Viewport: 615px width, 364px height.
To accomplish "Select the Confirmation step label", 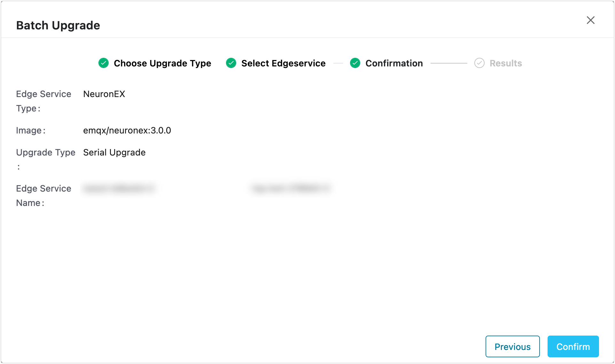I will 394,63.
